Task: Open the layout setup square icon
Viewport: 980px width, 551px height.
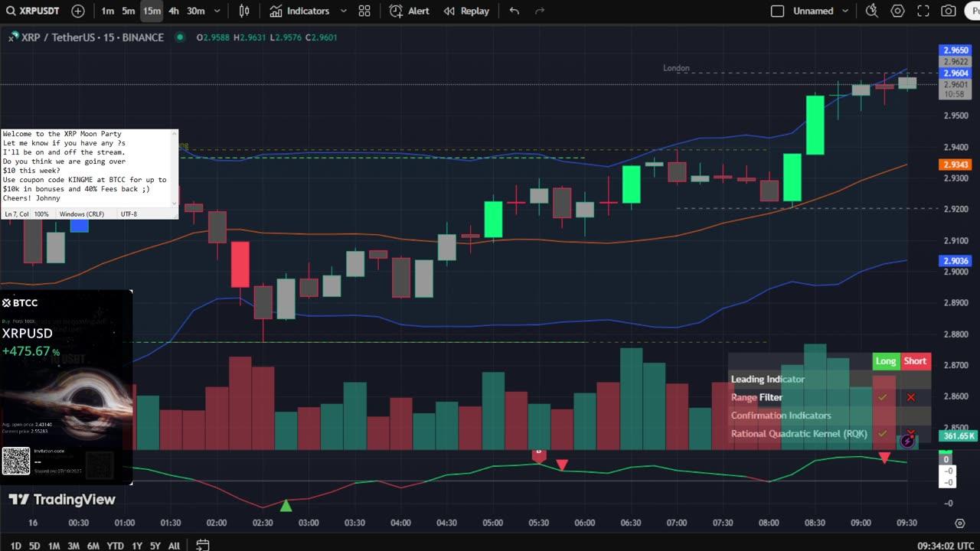Action: (x=777, y=11)
